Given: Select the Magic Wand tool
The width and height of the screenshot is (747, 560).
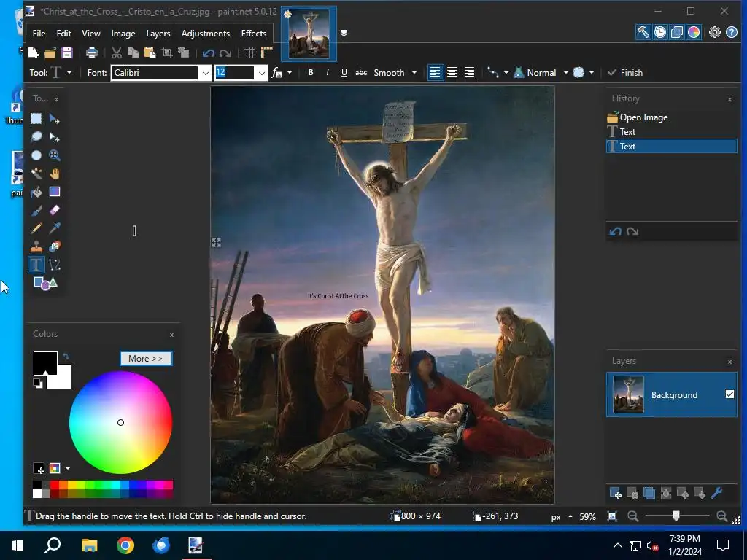Looking at the screenshot, I should (x=36, y=174).
